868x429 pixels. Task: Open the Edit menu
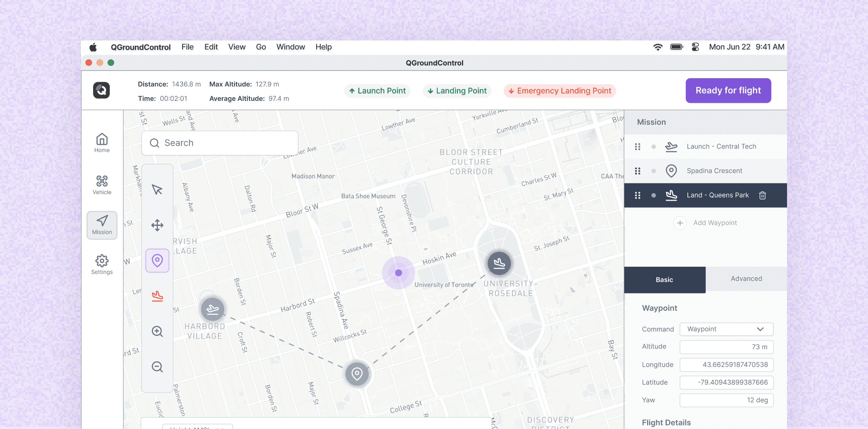click(x=211, y=47)
